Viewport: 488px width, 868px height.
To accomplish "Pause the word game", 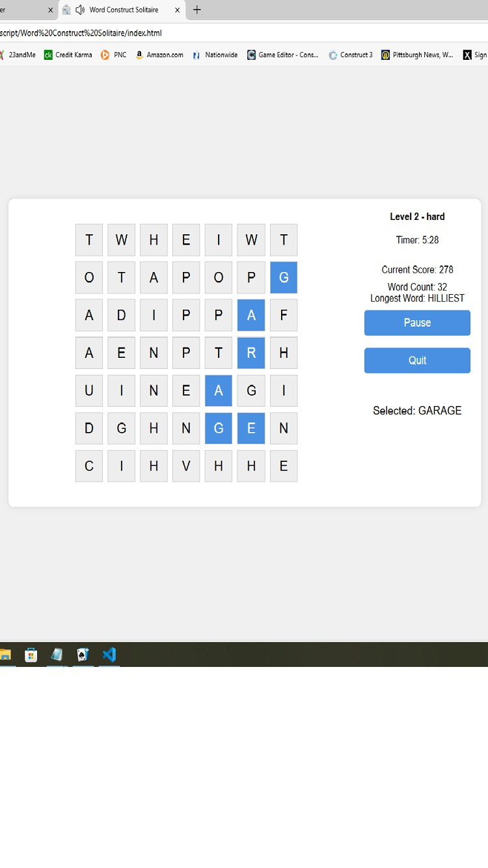I will click(x=417, y=323).
